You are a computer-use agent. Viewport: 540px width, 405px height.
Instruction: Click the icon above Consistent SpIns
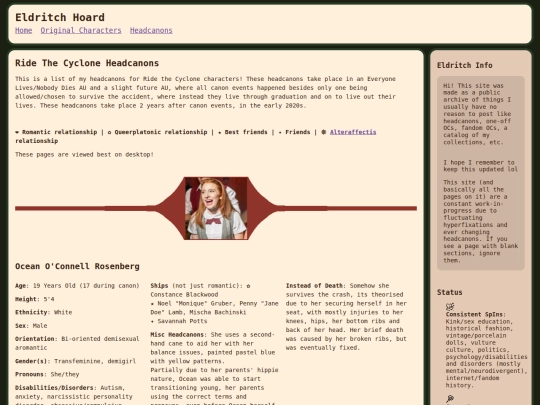point(450,306)
